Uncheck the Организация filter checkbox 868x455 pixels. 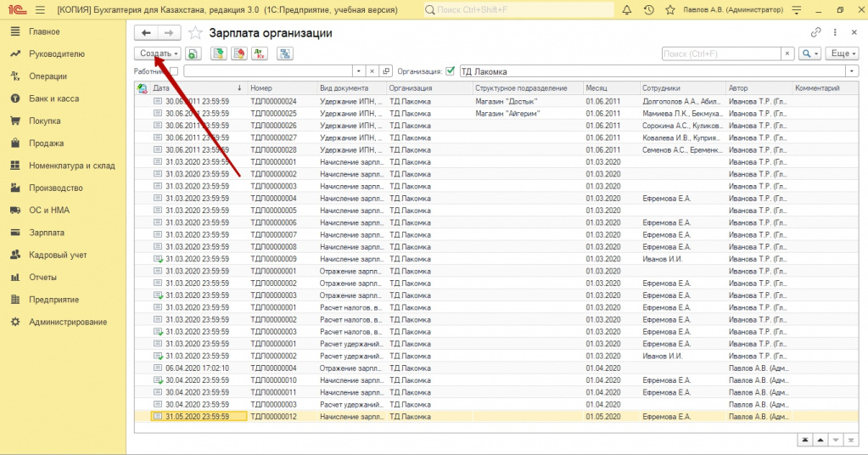450,70
